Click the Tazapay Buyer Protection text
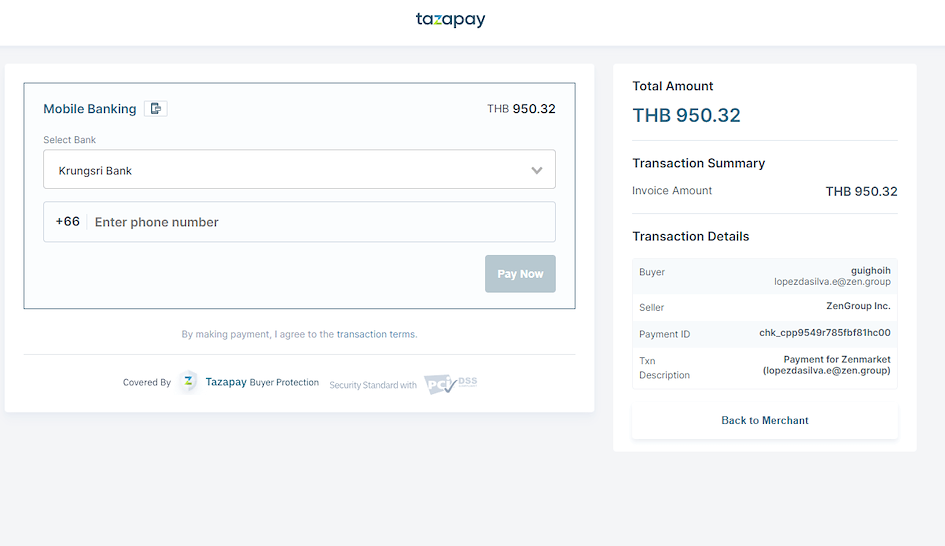The width and height of the screenshot is (945, 546). tap(262, 382)
